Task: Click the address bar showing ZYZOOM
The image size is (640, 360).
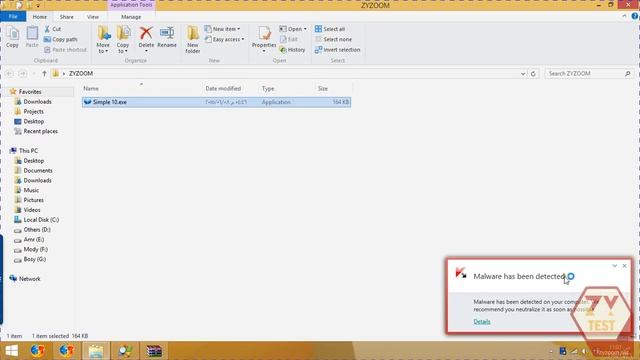Action: 288,73
